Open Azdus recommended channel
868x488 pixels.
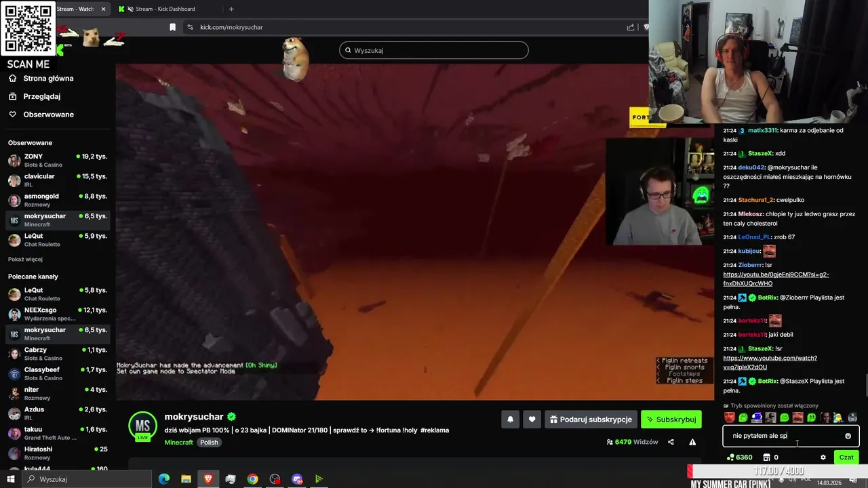58,413
